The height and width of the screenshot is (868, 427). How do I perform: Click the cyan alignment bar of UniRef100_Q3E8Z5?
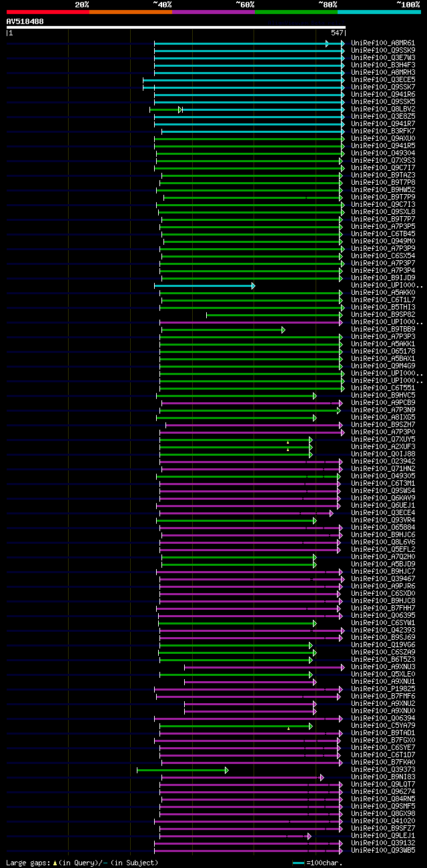[x=250, y=117]
